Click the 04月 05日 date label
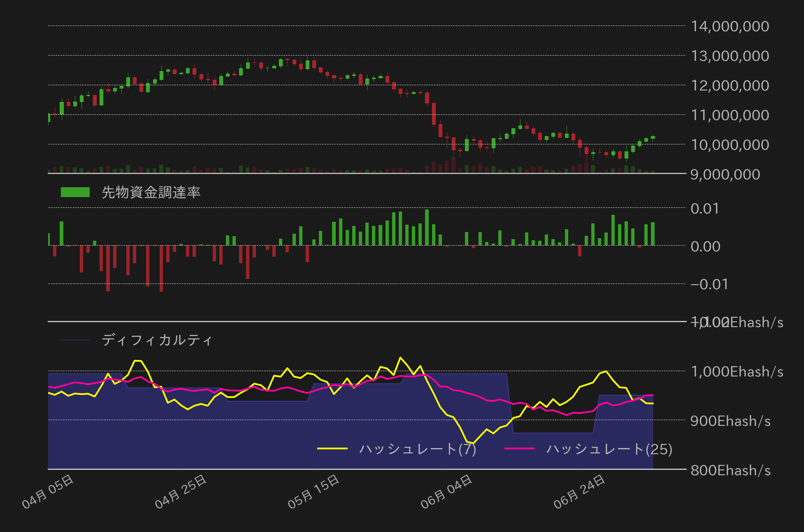Viewport: 804px width, 532px height. [48, 492]
